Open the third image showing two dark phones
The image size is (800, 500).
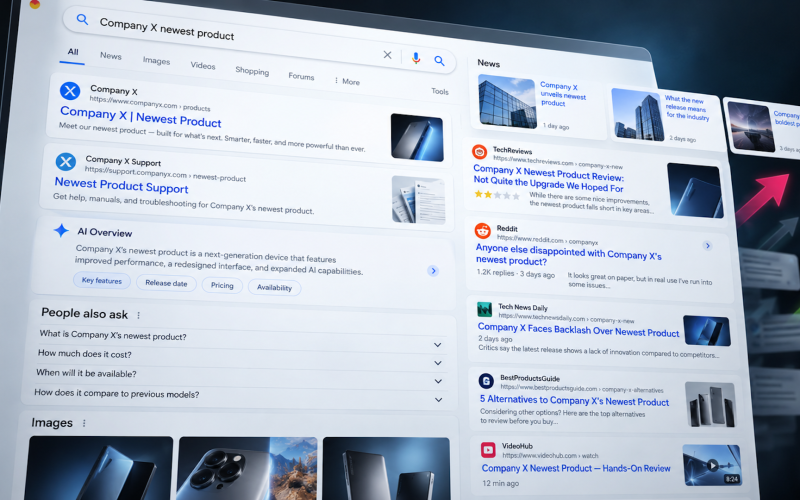[x=386, y=468]
